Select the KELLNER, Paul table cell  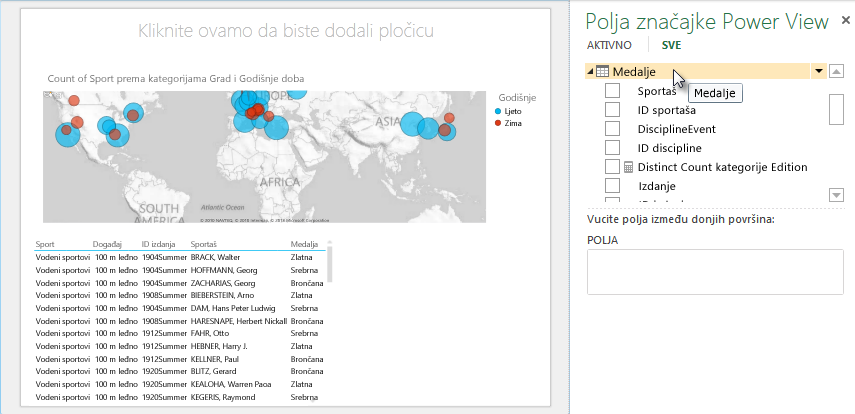click(x=215, y=359)
